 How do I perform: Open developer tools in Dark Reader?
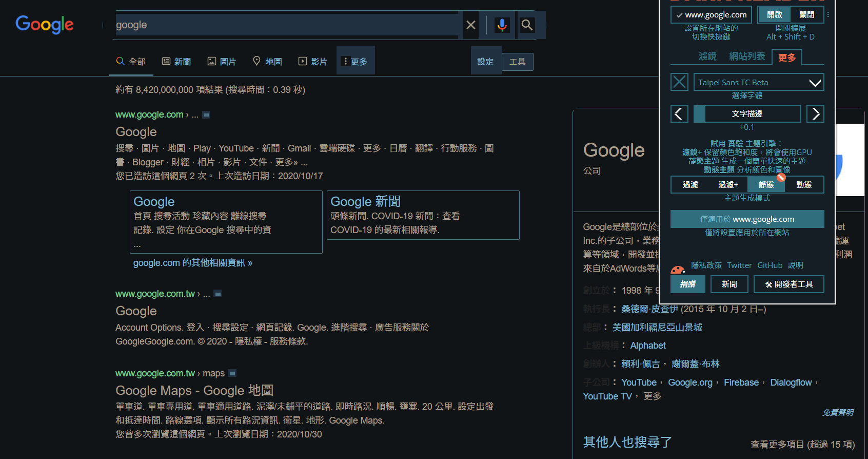pyautogui.click(x=788, y=284)
